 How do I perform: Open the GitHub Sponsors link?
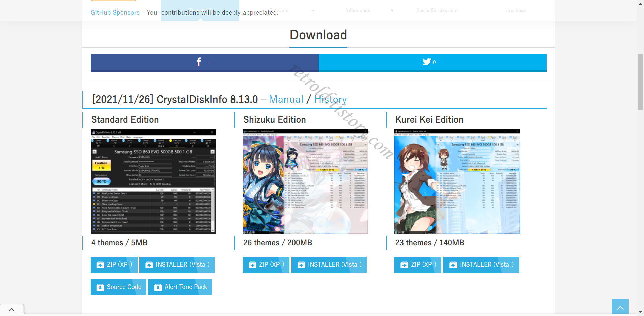click(115, 12)
